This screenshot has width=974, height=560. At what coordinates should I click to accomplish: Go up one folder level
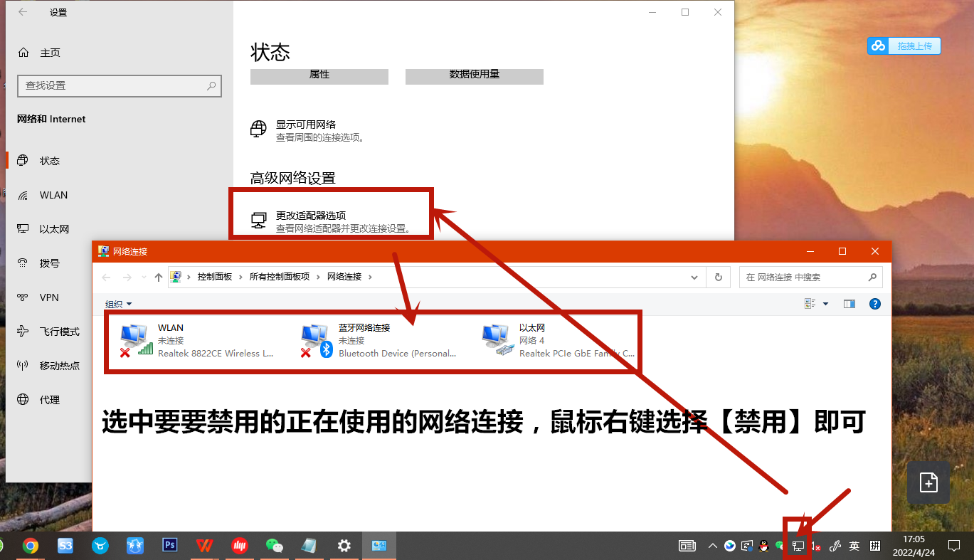click(158, 277)
